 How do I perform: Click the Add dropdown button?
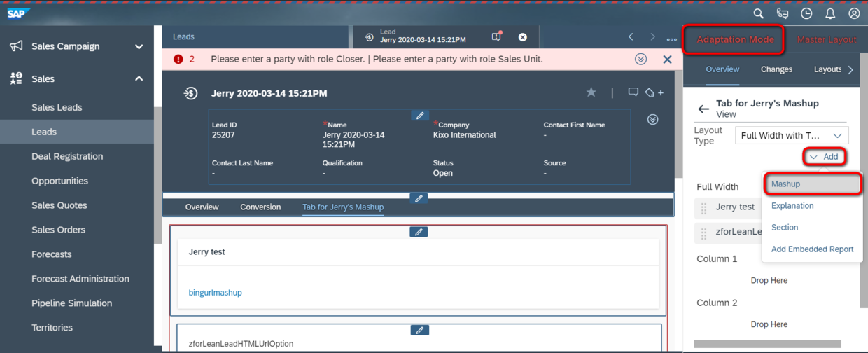[824, 157]
